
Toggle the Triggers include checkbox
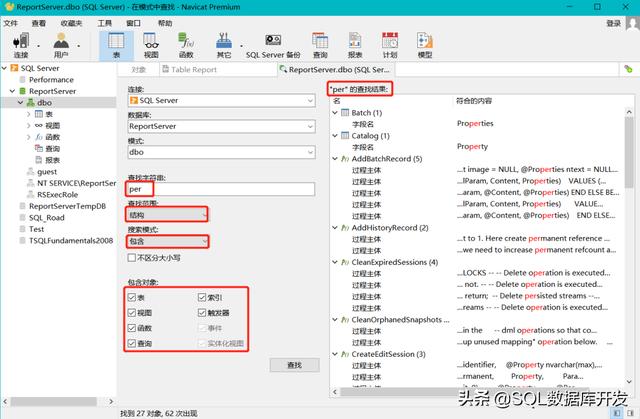point(202,313)
